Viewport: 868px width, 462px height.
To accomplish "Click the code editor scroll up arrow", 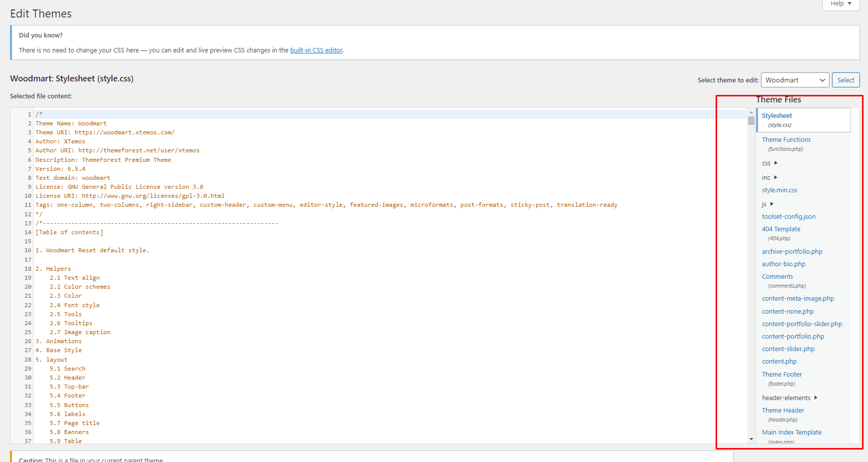I will point(751,112).
